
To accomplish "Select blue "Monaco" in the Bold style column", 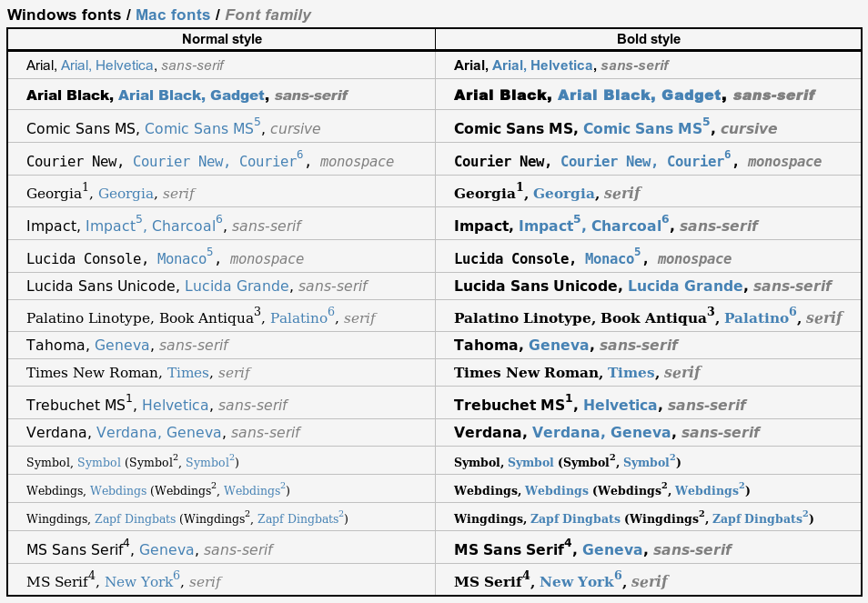I will [609, 259].
